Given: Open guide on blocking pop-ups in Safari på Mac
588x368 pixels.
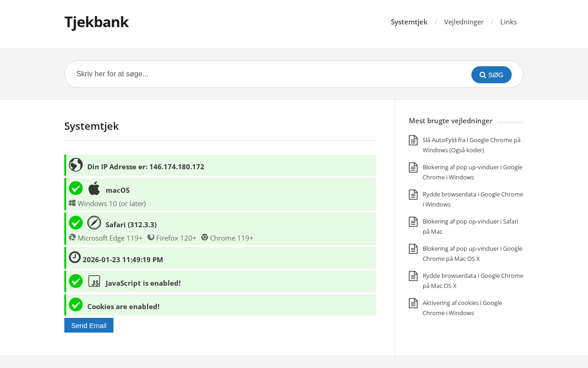Looking at the screenshot, I should pos(470,226).
